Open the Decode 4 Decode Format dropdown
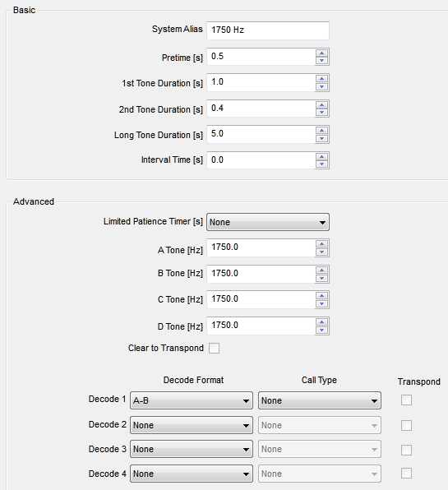The height and width of the screenshot is (490, 448). 192,474
